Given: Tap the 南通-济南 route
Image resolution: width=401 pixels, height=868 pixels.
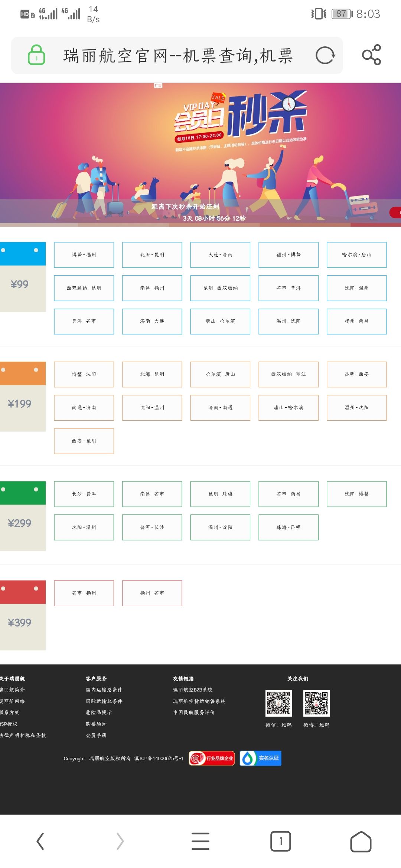Looking at the screenshot, I should tap(84, 408).
